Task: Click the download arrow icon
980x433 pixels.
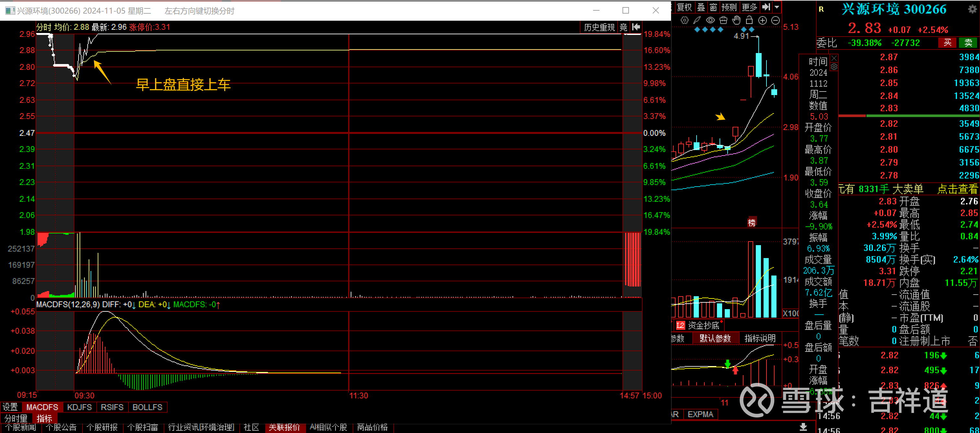Action: (803, 427)
